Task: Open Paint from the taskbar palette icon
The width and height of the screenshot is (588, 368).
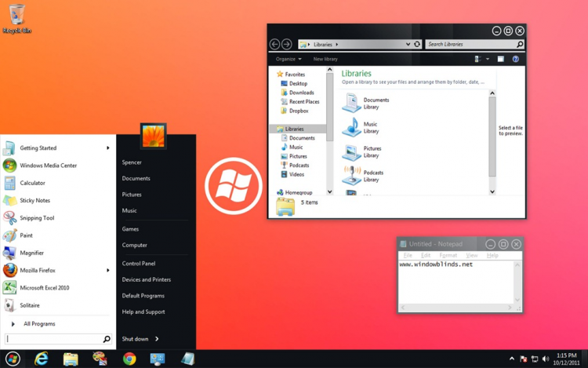Action: (x=100, y=359)
